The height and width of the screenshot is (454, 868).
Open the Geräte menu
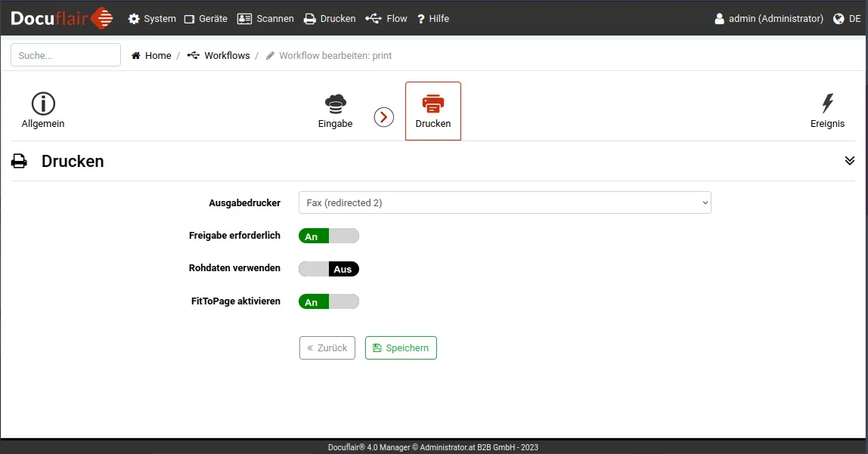(206, 19)
